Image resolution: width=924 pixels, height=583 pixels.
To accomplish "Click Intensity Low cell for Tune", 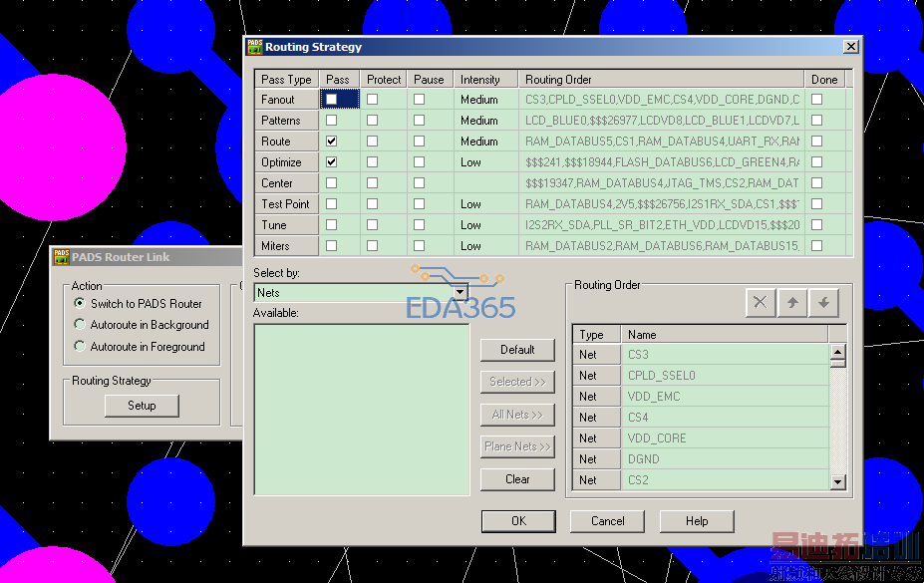I will coord(486,225).
